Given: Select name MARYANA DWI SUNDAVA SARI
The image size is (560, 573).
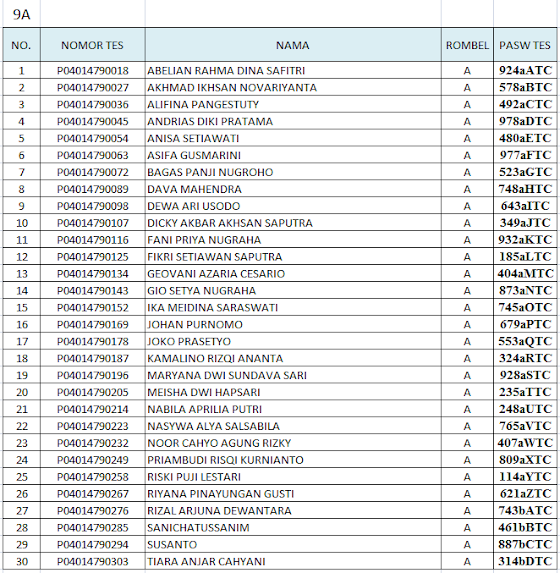Looking at the screenshot, I should (x=227, y=375).
